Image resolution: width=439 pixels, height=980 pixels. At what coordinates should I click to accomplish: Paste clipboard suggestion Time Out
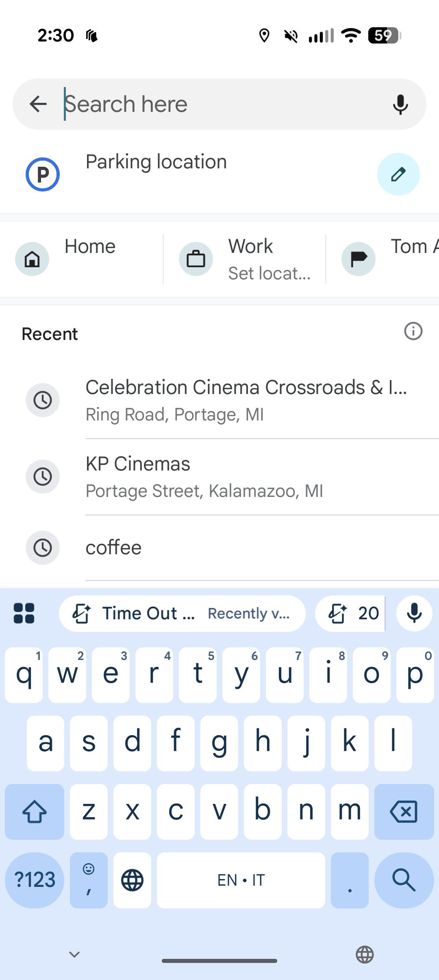182,613
